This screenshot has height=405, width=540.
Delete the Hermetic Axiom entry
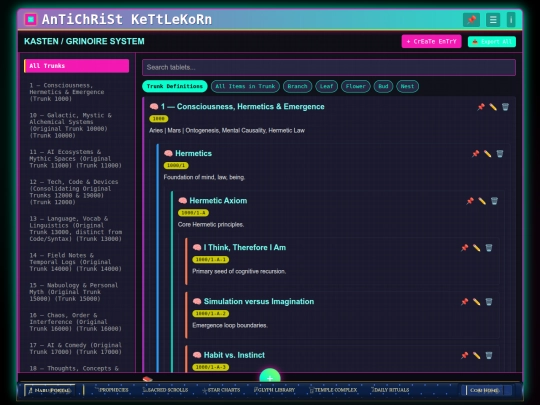(x=494, y=201)
